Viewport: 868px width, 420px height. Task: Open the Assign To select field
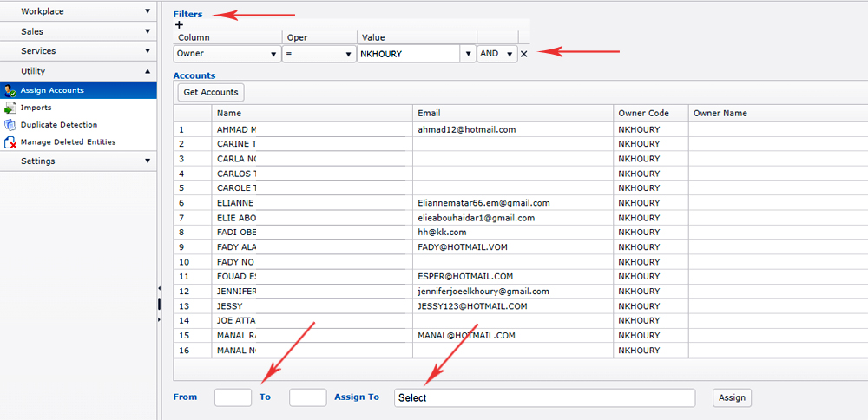coord(544,397)
